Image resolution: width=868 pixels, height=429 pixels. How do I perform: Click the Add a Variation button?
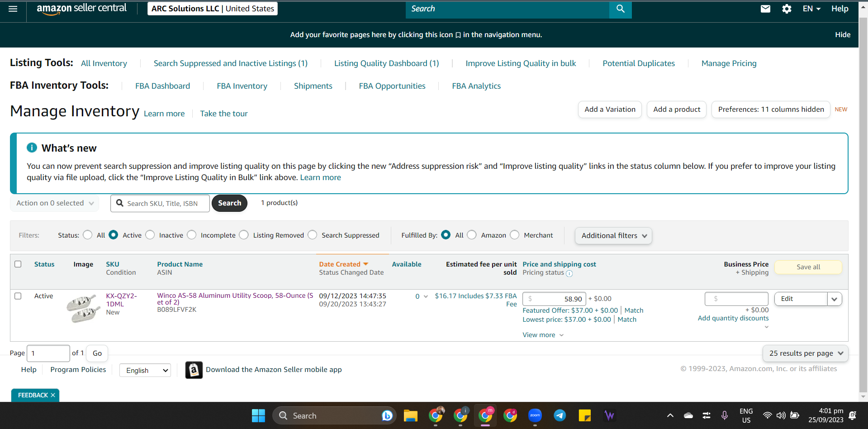click(610, 110)
